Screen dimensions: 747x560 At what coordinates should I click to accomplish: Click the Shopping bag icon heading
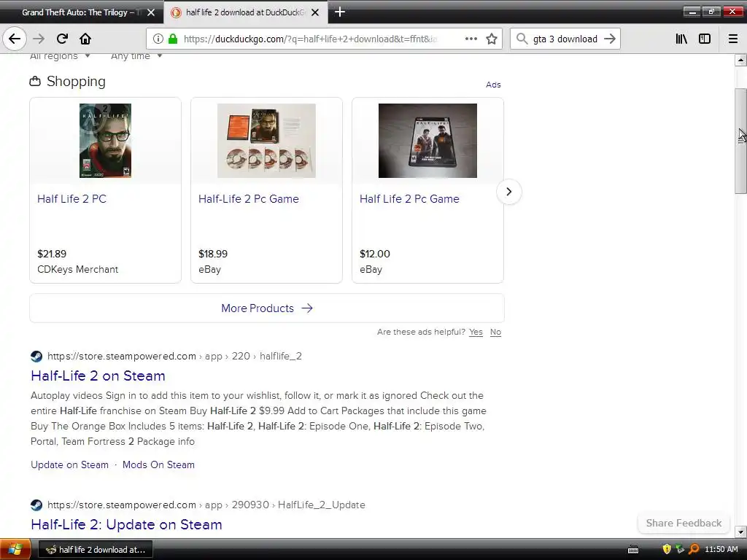pyautogui.click(x=35, y=82)
